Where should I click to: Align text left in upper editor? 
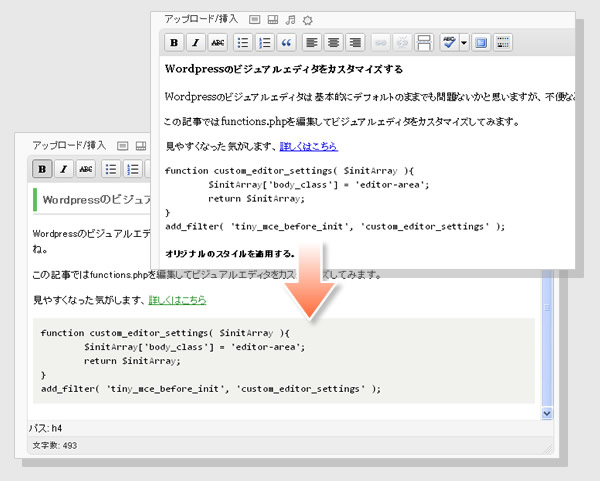click(311, 42)
